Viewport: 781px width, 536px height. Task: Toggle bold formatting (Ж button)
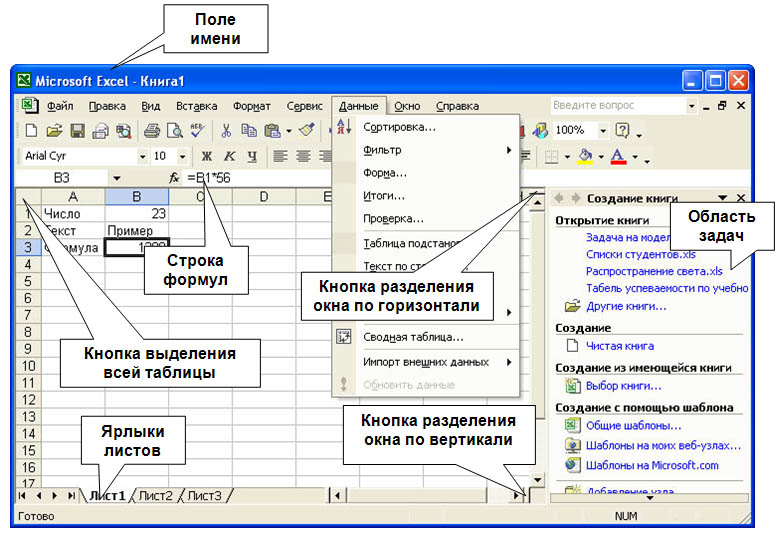(207, 156)
